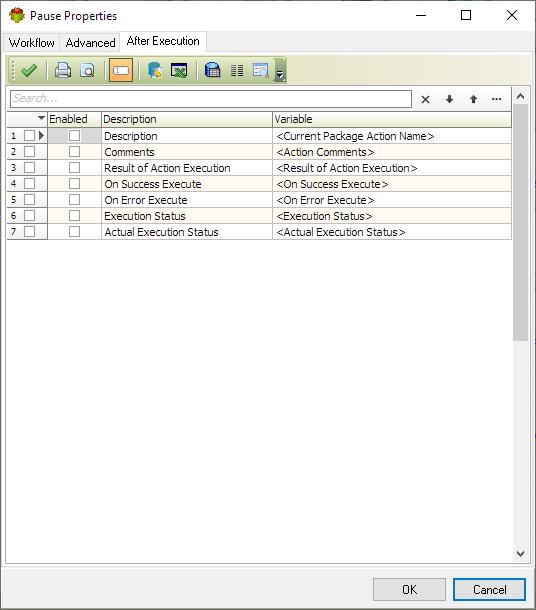Toggle the highlighted orange search panel icon
Viewport: 536px width, 610px height.
(x=121, y=70)
